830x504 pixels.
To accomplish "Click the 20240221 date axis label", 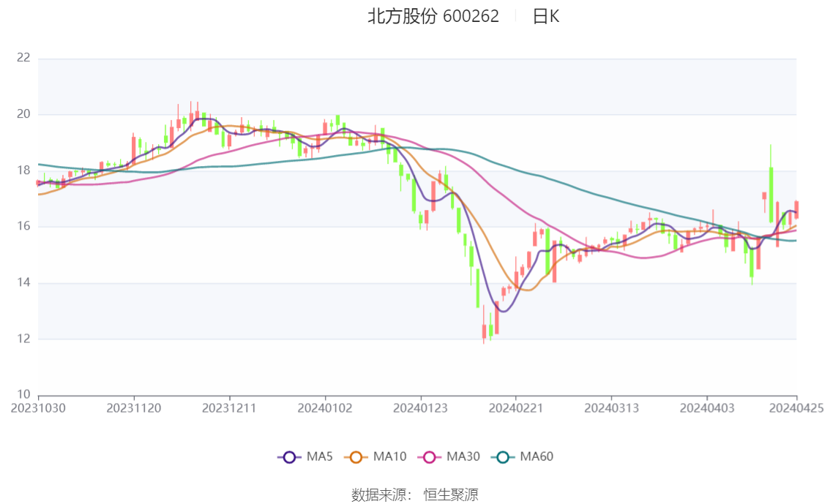I will pyautogui.click(x=516, y=408).
